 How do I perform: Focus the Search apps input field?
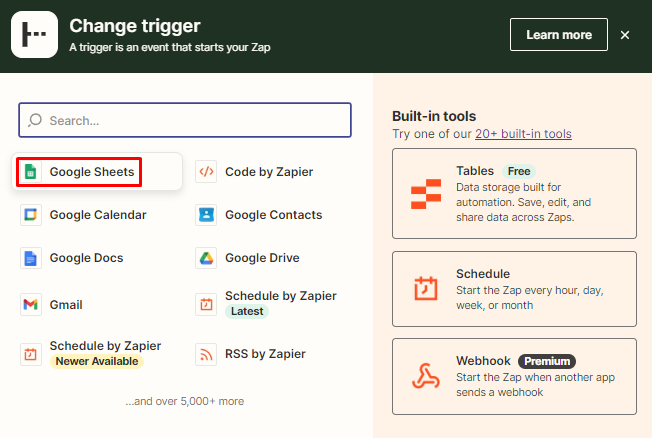(185, 120)
